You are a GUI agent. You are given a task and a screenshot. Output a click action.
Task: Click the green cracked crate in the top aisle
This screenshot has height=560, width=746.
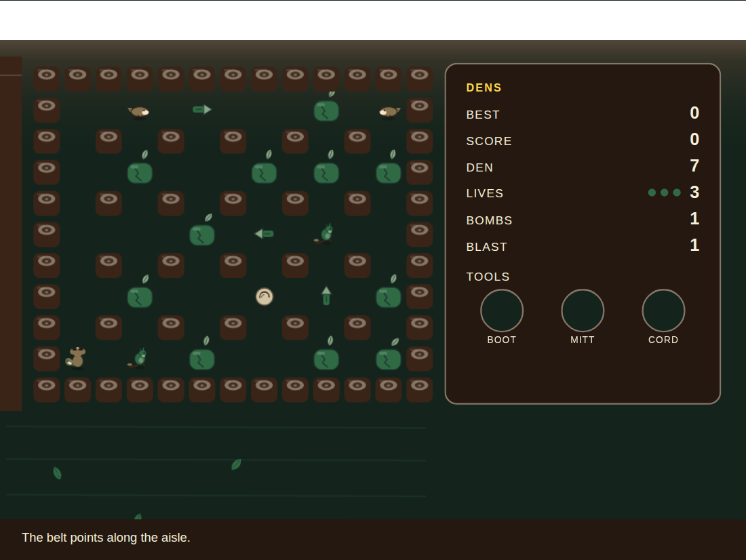326,111
